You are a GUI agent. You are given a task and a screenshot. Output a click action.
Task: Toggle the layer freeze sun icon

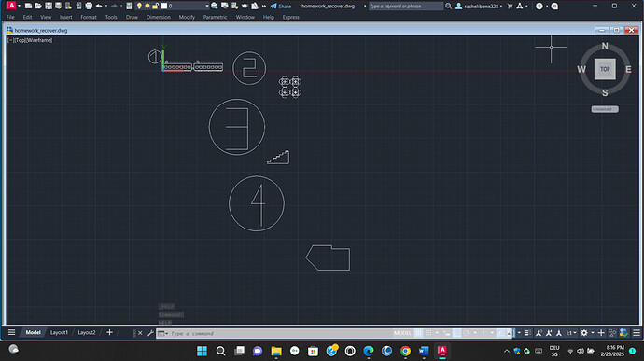(147, 6)
